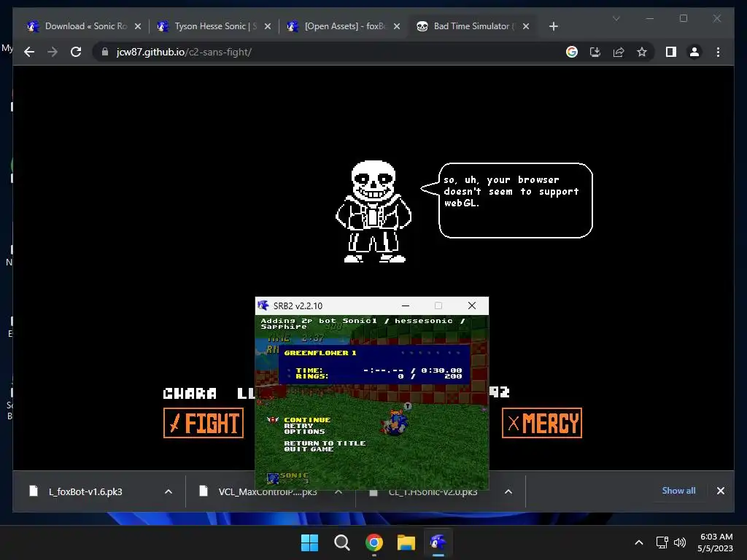Choose QUIT GAME in SRB2 menu
The width and height of the screenshot is (747, 560).
pyautogui.click(x=309, y=449)
